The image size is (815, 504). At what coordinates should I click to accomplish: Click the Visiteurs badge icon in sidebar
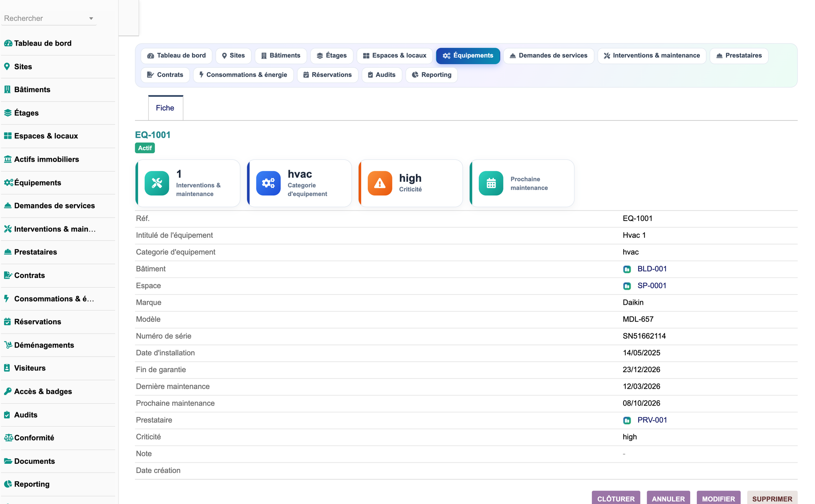(x=7, y=368)
